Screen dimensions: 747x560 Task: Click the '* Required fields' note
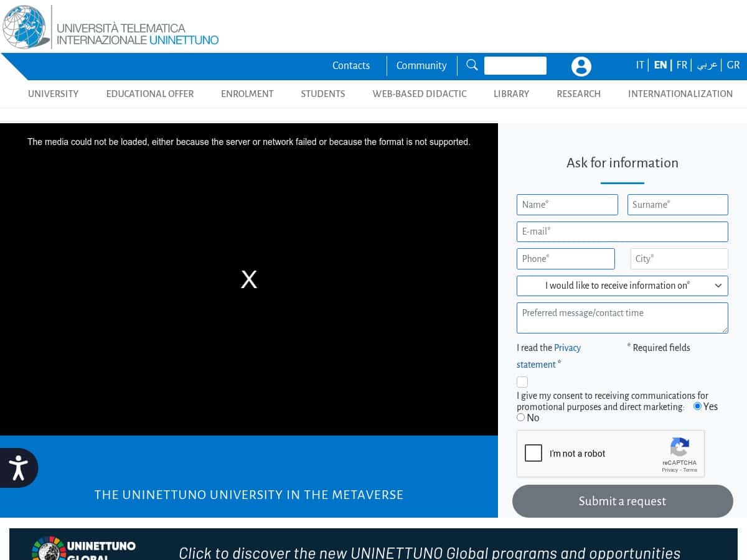click(659, 348)
